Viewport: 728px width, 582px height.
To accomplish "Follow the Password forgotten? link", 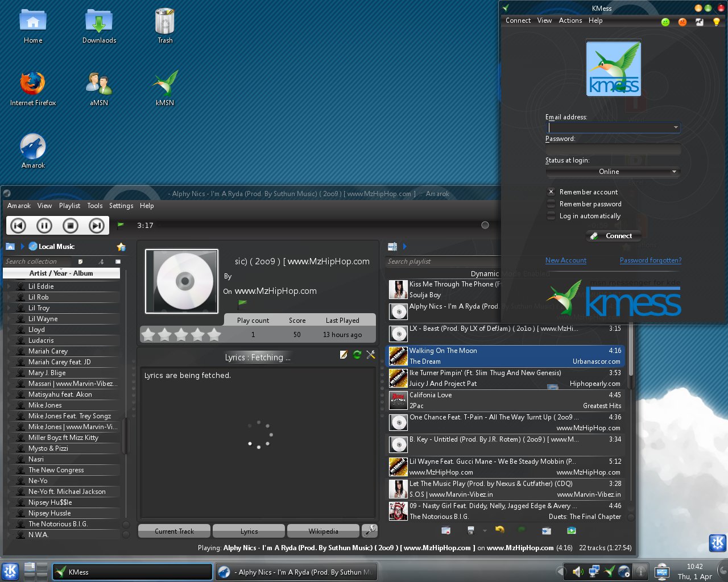I will coord(651,260).
